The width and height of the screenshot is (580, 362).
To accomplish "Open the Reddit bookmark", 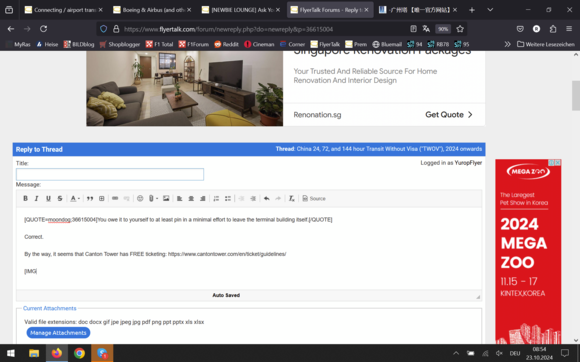I will tap(226, 44).
